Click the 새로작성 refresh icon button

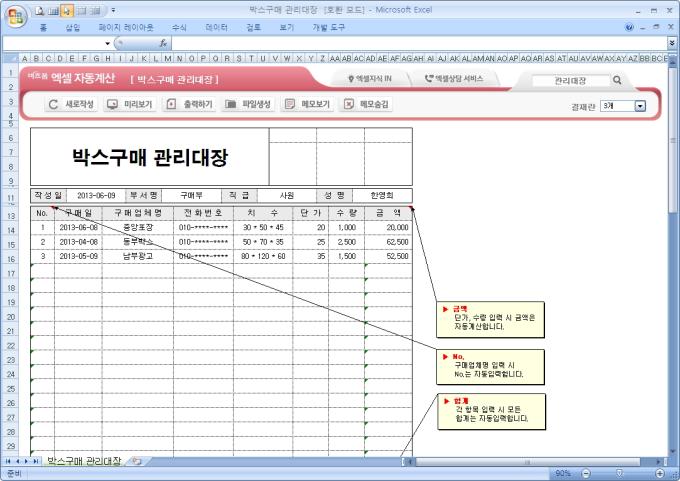(x=71, y=104)
